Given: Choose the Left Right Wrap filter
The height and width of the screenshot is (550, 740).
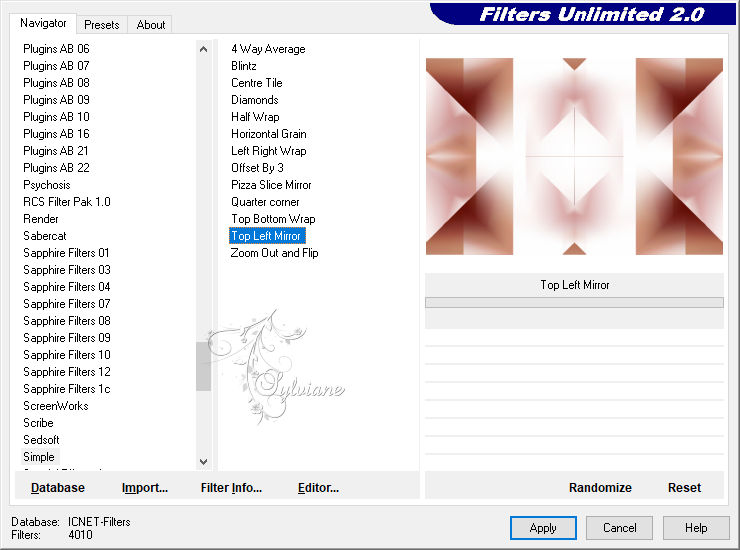Looking at the screenshot, I should [x=269, y=151].
